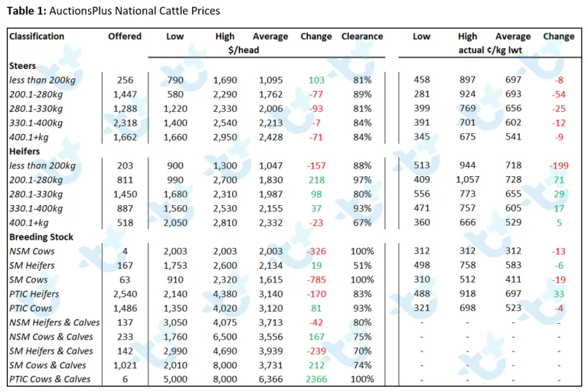Viewport: 588px width, 392px height.
Task: Select the 'PTIC Heifers' row label
Action: pos(34,294)
